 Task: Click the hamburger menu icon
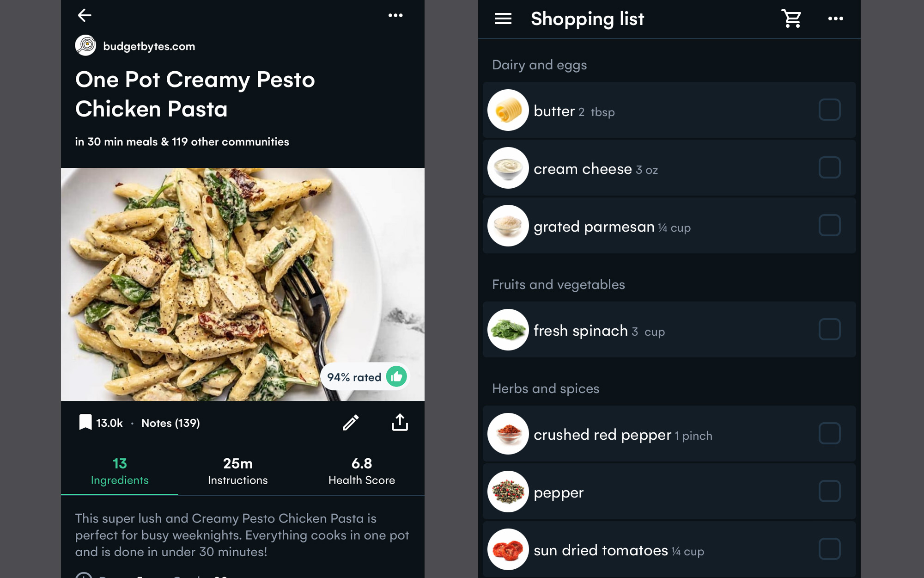pos(502,18)
